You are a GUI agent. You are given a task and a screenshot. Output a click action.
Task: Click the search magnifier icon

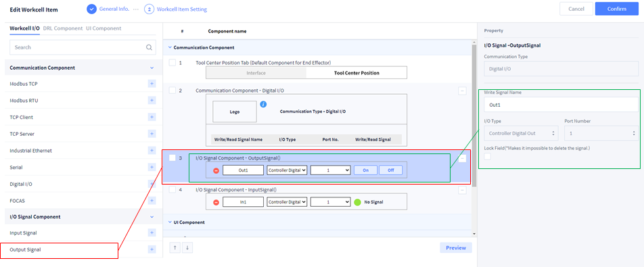(149, 47)
